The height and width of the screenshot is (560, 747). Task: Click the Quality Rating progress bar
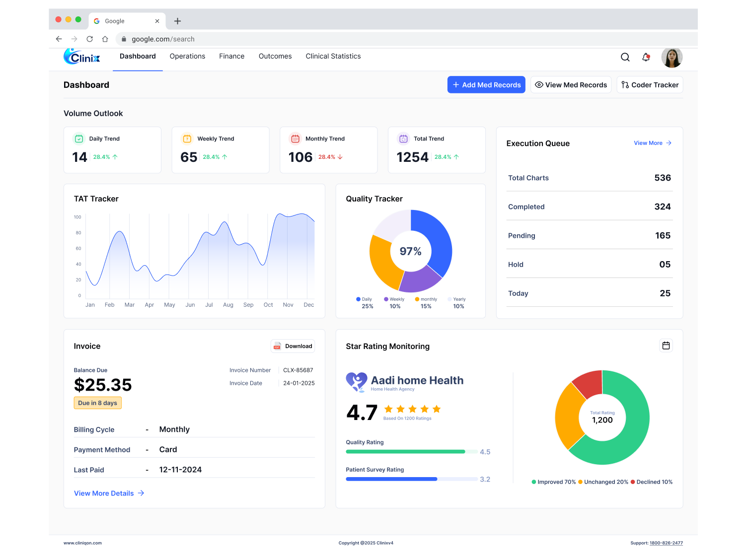coord(411,452)
